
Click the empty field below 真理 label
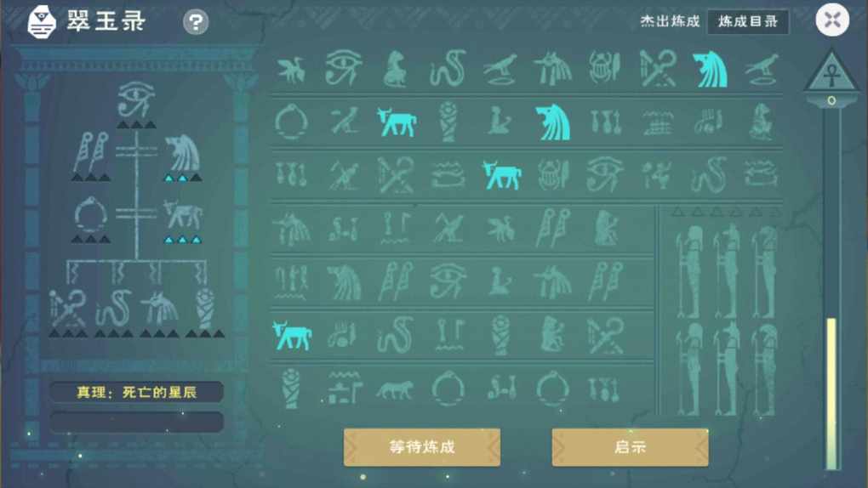click(136, 422)
